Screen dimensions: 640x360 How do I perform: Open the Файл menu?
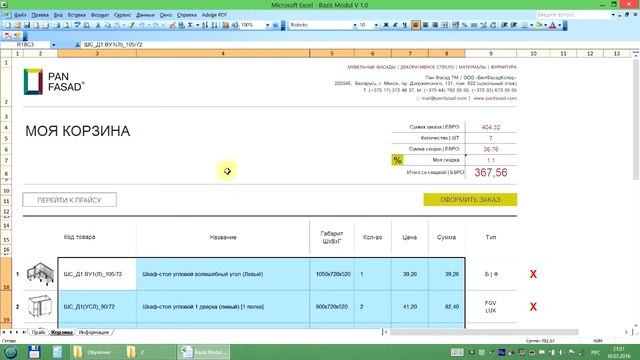click(x=20, y=15)
